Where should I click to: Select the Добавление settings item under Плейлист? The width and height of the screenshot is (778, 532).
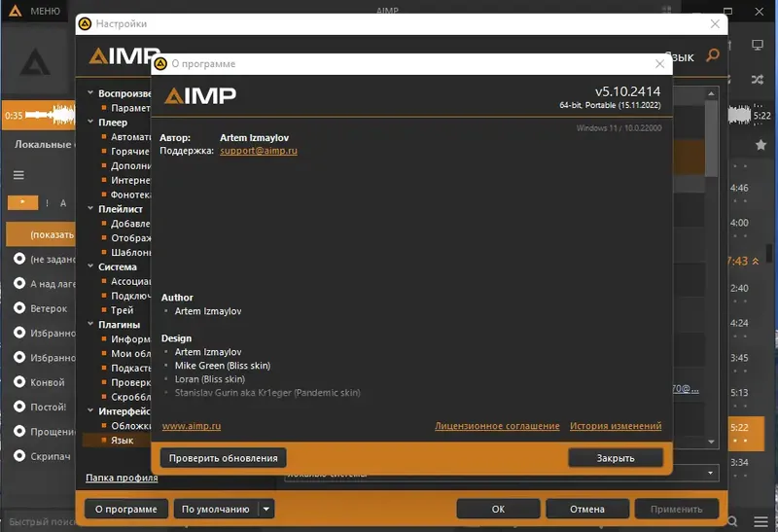coord(130,224)
